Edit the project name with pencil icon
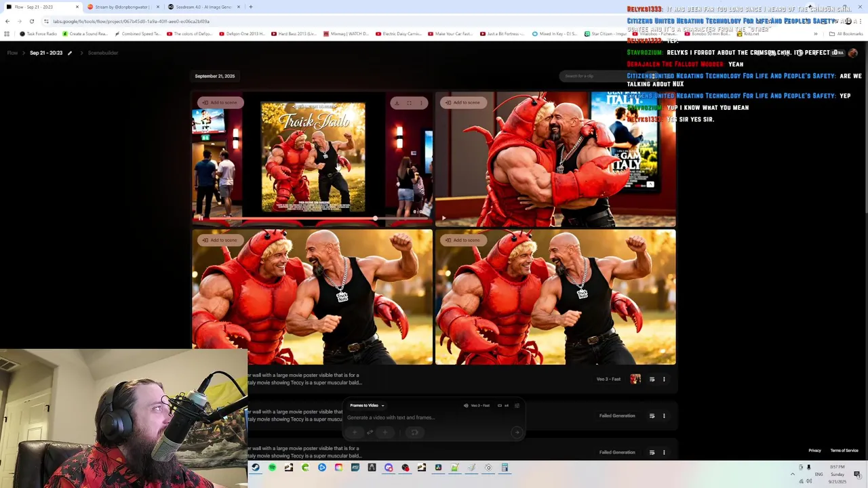This screenshot has width=868, height=488. tap(69, 53)
